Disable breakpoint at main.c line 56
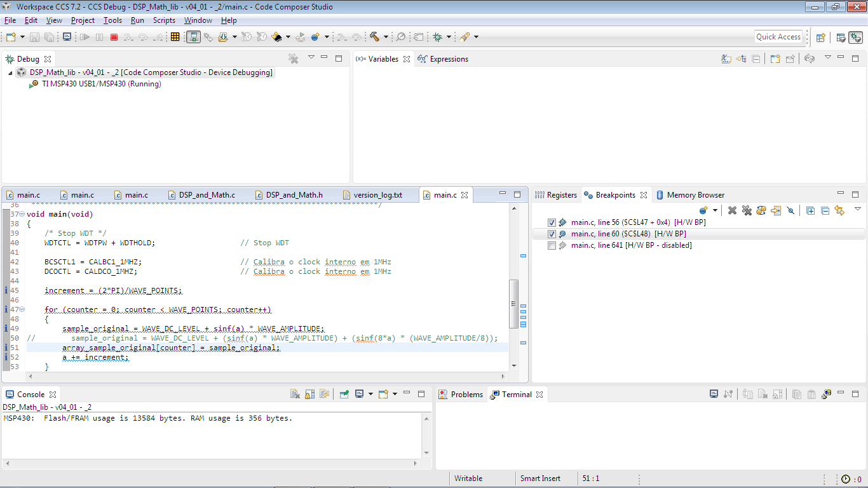This screenshot has width=868, height=488. [552, 222]
